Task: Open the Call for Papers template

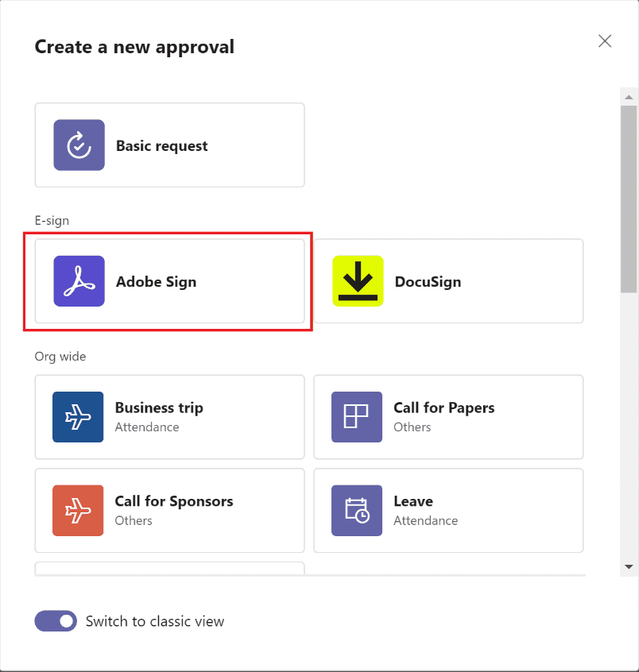Action: (448, 417)
